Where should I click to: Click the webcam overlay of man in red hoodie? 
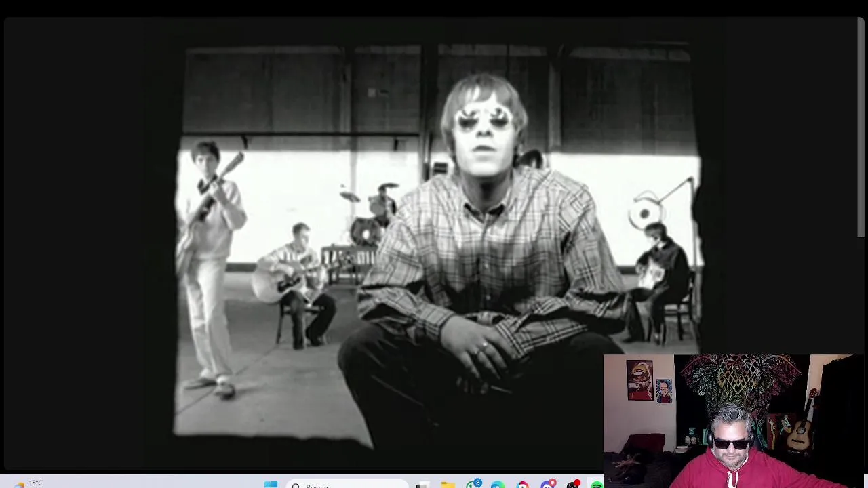coord(735,421)
